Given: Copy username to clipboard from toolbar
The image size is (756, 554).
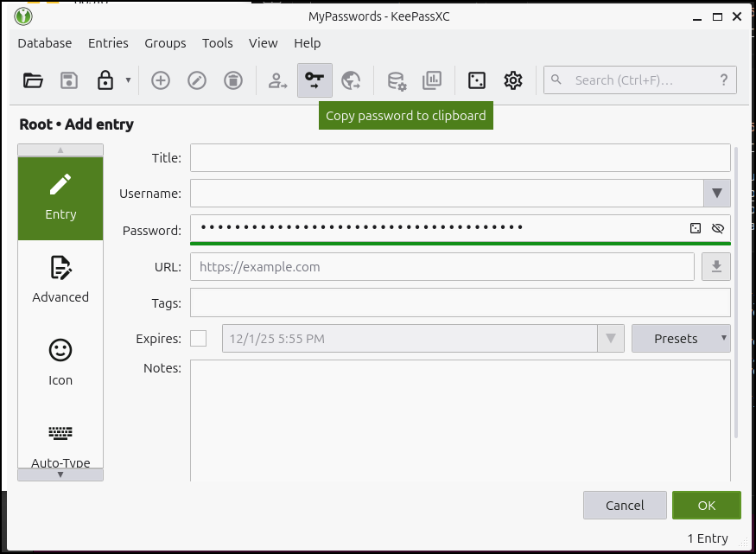Looking at the screenshot, I should click(276, 80).
